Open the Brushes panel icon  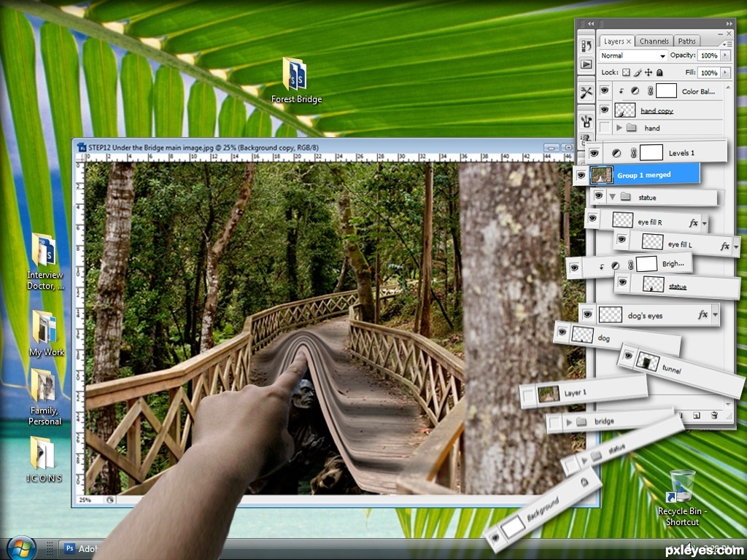587,121
